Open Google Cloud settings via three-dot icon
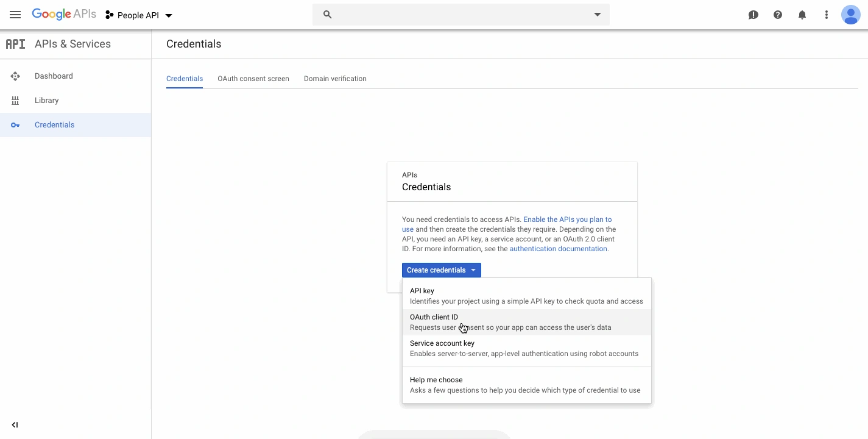Screen dimensions: 868x439 tap(827, 15)
